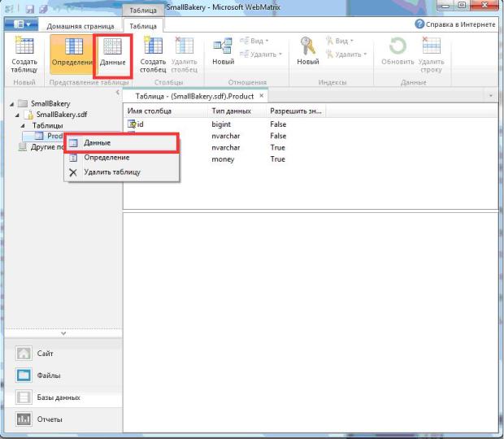Click the False value in the id row
Image resolution: width=504 pixels, height=439 pixels.
(278, 124)
